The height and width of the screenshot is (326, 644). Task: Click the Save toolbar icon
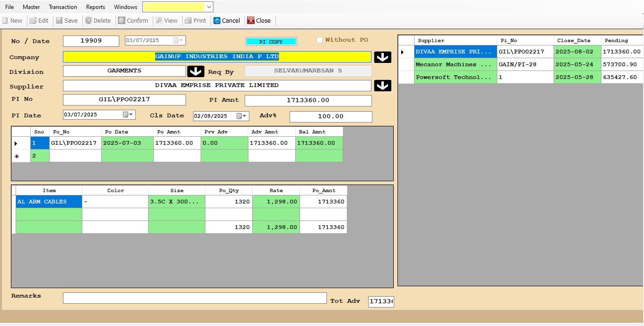tap(59, 21)
